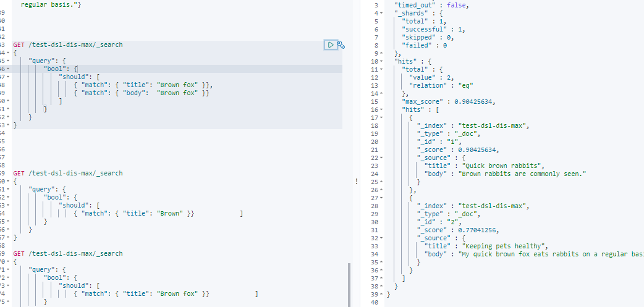
Task: Fold the "should" array containing title and body matches
Action: click(8, 77)
